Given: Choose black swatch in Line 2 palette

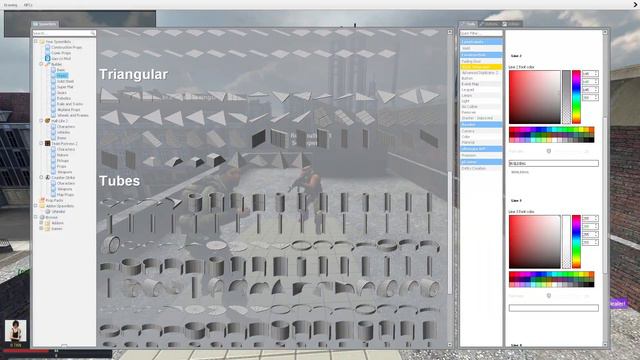Looking at the screenshot, I should [591, 140].
